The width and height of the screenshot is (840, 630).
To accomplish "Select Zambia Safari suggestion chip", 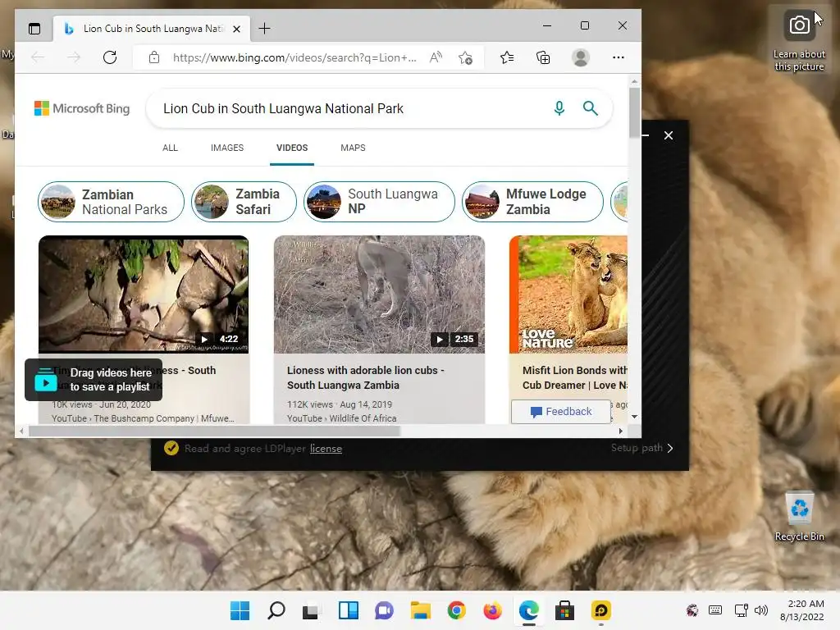I will (244, 202).
